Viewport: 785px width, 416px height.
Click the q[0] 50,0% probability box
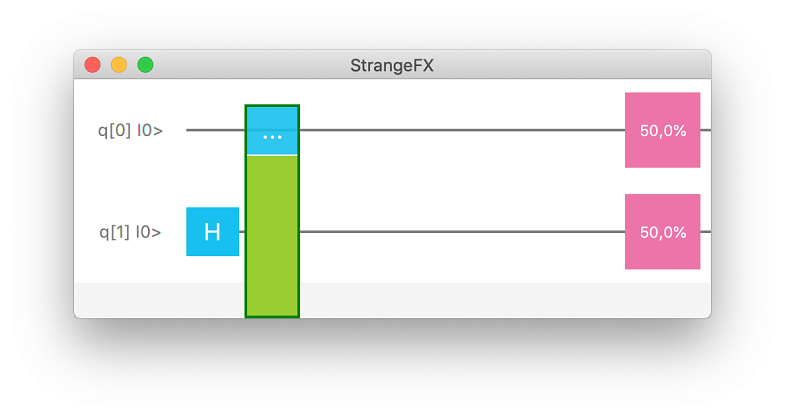pyautogui.click(x=662, y=130)
